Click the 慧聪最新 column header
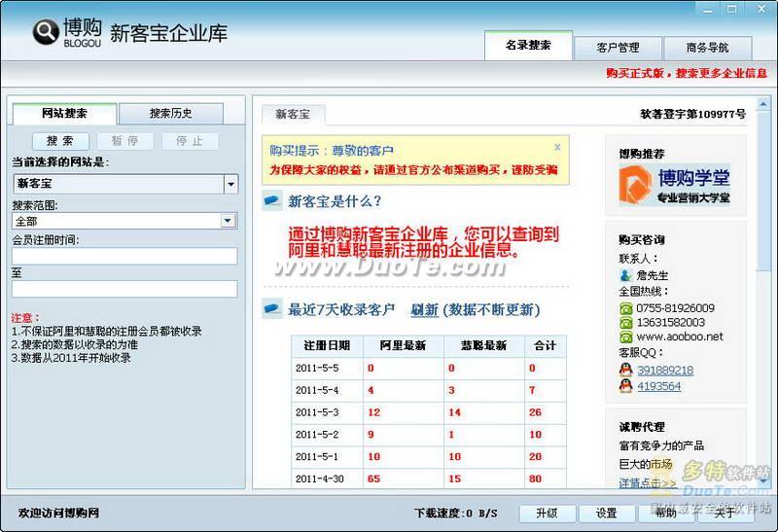The width and height of the screenshot is (778, 532). click(x=483, y=345)
